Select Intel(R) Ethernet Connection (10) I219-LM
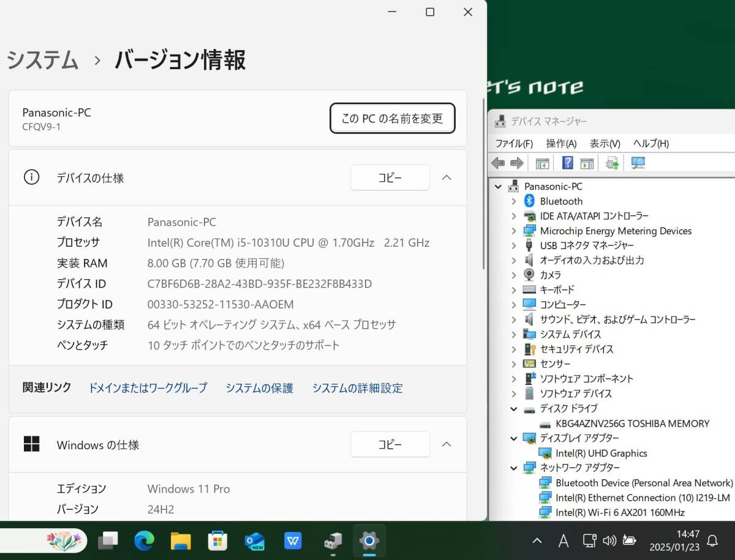The image size is (735, 560). pos(643,498)
